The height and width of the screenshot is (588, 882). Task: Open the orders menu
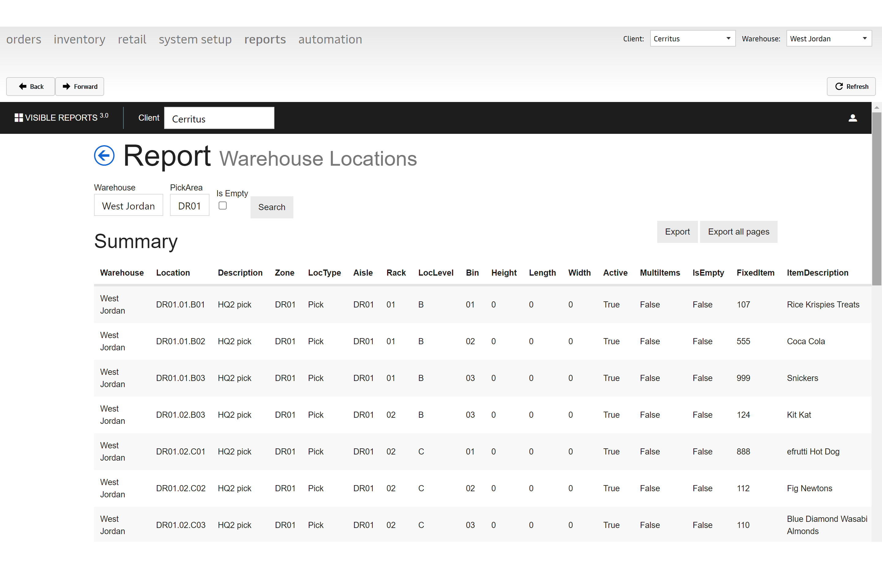point(24,39)
